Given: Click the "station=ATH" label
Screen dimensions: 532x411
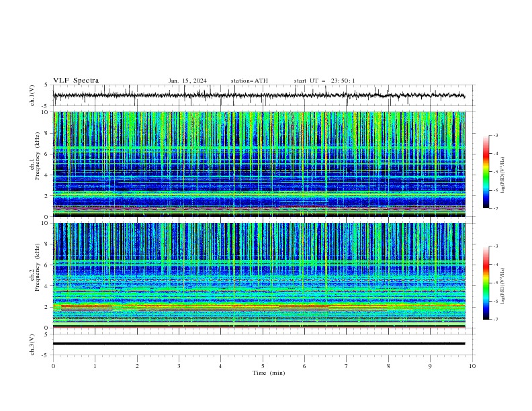Looking at the screenshot, I should pyautogui.click(x=249, y=81).
